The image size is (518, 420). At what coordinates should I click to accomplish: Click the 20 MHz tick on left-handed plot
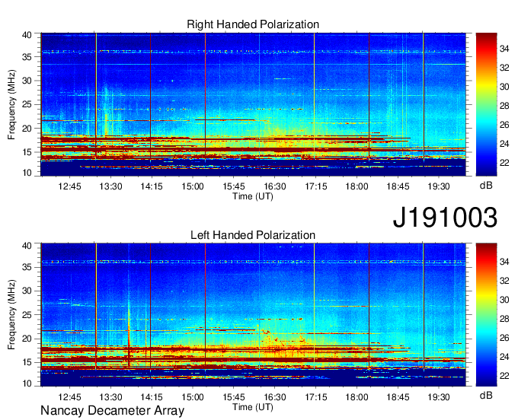coord(27,339)
